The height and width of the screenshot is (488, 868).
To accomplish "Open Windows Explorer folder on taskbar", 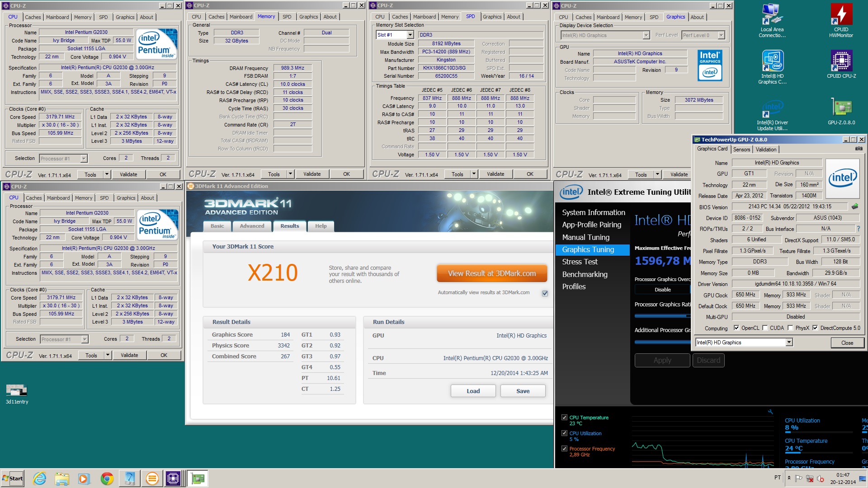I will click(x=62, y=478).
